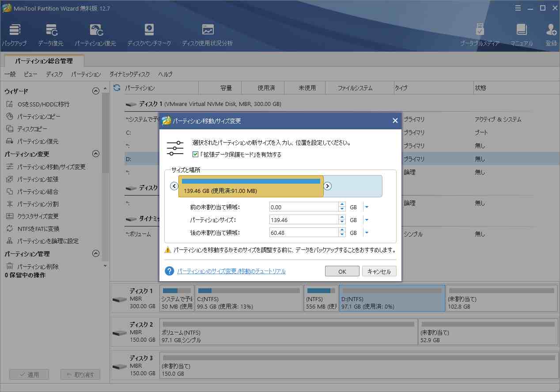Screen dimensions: 560x392
Task: Open unit dropdown for パーティションサイズ
Action: [x=367, y=220]
